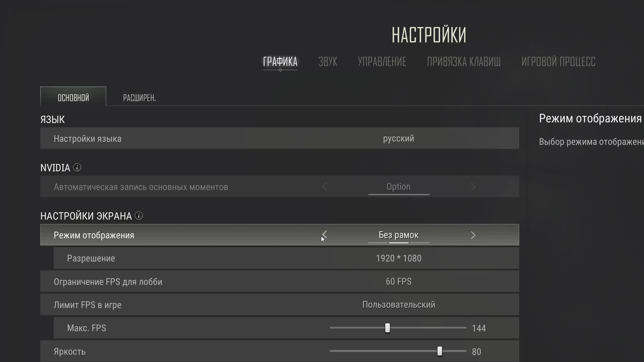
Task: Click the Макс. FPS slider handle
Action: point(387,328)
